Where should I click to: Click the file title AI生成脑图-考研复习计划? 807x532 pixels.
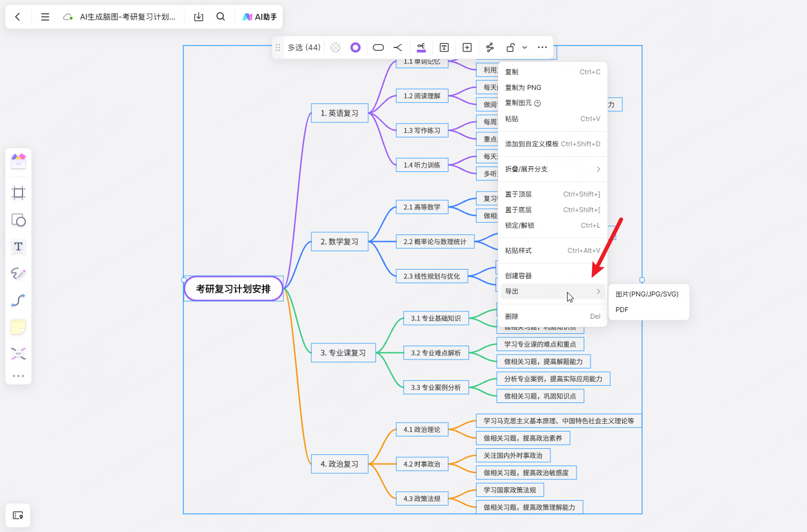pyautogui.click(x=128, y=17)
